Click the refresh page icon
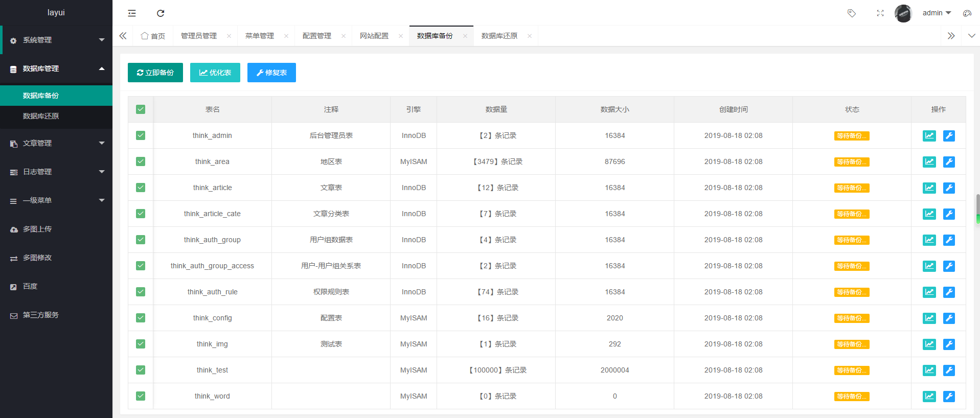Viewport: 980px width, 418px height. pyautogui.click(x=161, y=13)
